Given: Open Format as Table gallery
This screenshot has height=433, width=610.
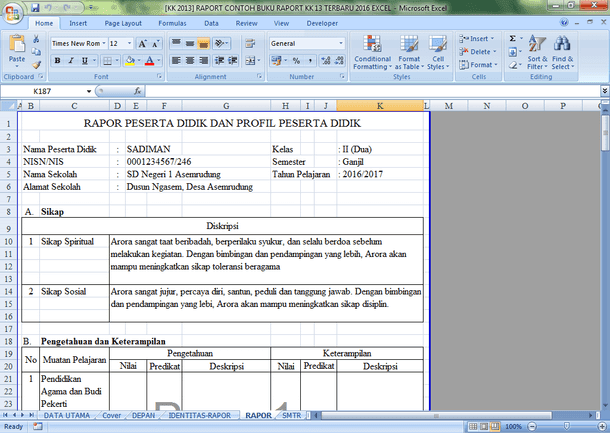Looking at the screenshot, I should click(x=409, y=52).
